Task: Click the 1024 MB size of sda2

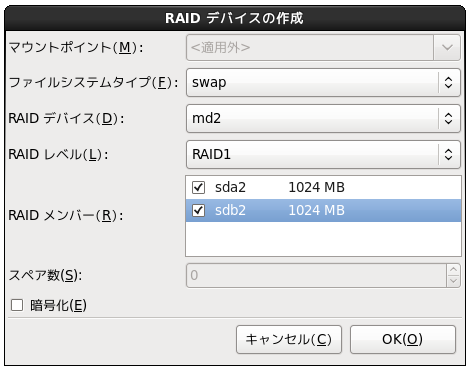Action: tap(316, 187)
